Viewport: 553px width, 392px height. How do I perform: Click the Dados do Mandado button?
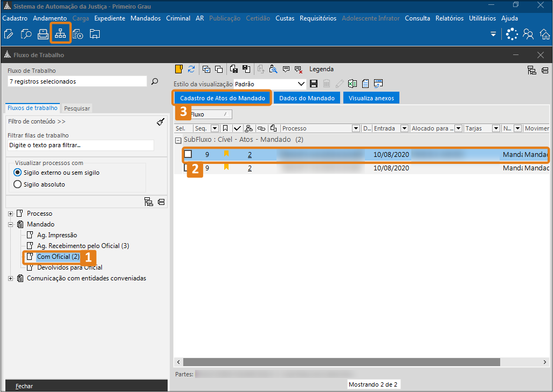coord(307,98)
